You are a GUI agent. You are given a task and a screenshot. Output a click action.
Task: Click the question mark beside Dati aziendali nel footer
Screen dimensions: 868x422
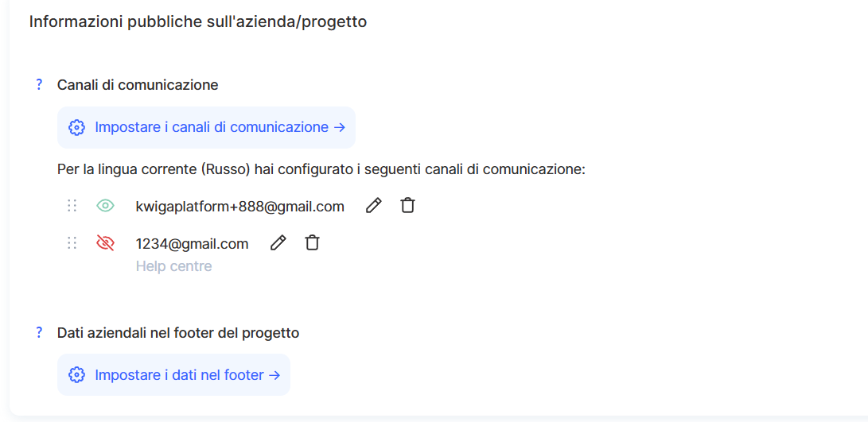pyautogui.click(x=39, y=333)
